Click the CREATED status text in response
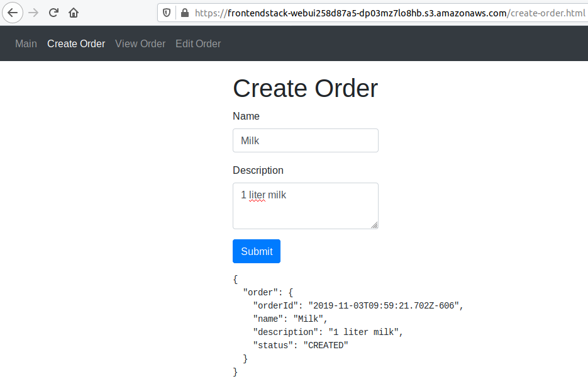 click(326, 345)
